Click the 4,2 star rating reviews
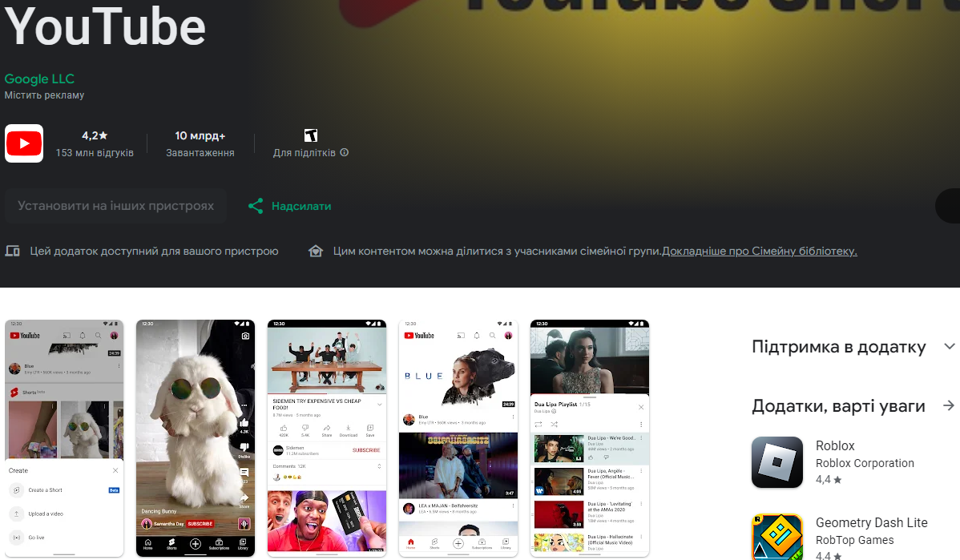Screen dimensions: 960x560 pos(95,143)
